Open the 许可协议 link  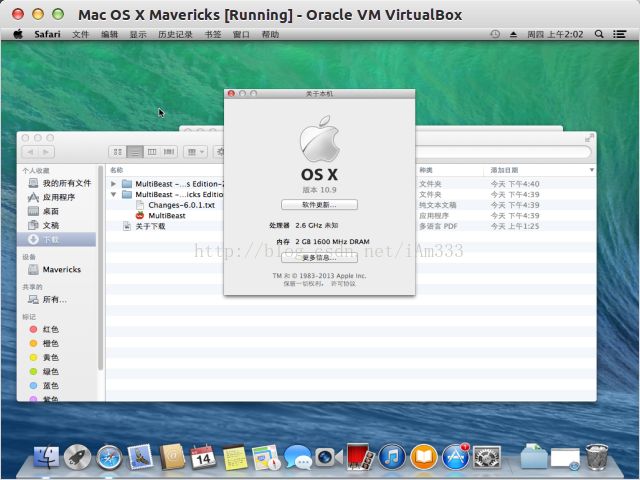pos(343,284)
